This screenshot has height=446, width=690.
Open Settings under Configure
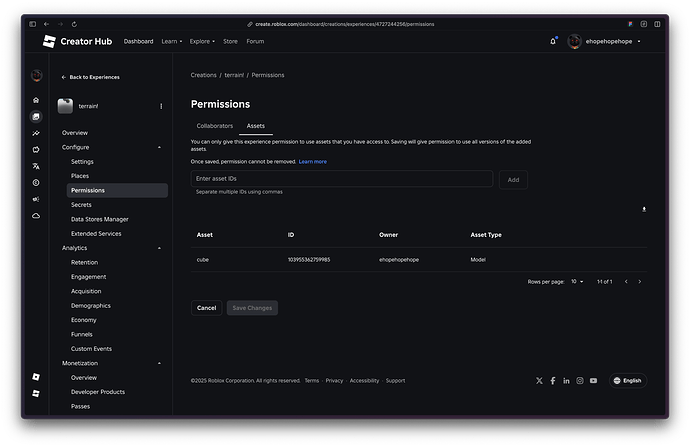pyautogui.click(x=82, y=161)
